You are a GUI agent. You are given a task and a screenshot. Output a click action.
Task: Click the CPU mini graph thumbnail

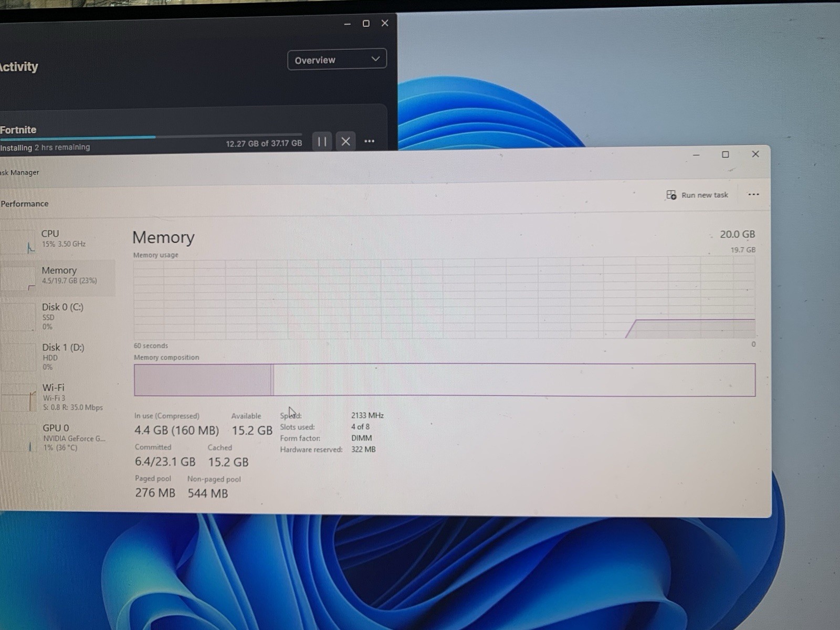pyautogui.click(x=18, y=241)
